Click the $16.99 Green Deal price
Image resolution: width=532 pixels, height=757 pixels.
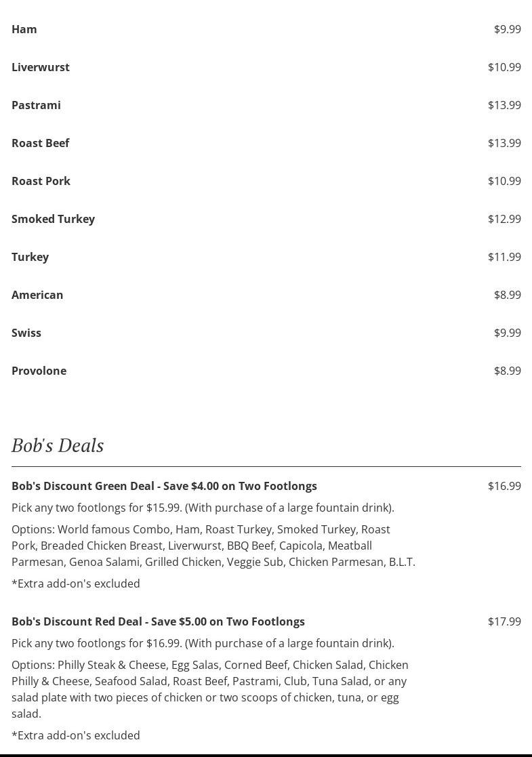click(504, 486)
